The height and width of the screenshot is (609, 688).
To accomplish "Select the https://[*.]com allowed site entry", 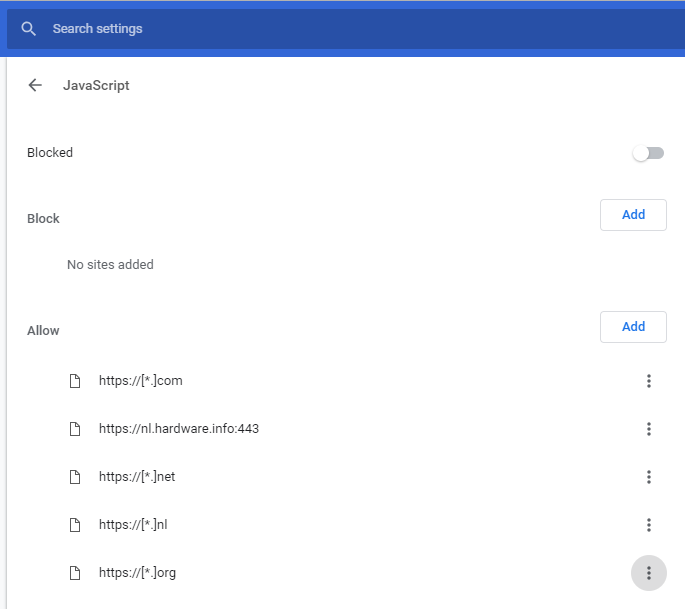I will click(141, 381).
